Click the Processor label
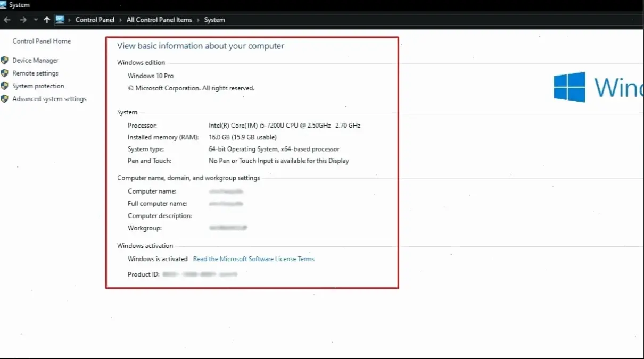Screen dimensions: 644x359 pyautogui.click(x=143, y=126)
